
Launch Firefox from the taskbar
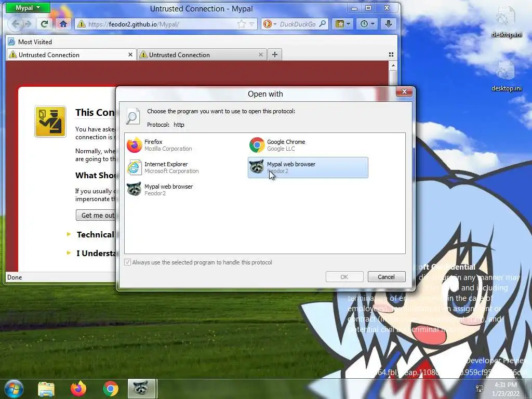tap(78, 389)
